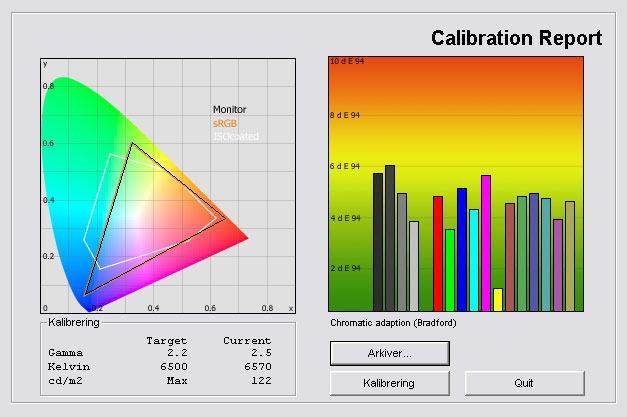The width and height of the screenshot is (627, 417).
Task: Click the Max target cd/m2 value
Action: (177, 381)
